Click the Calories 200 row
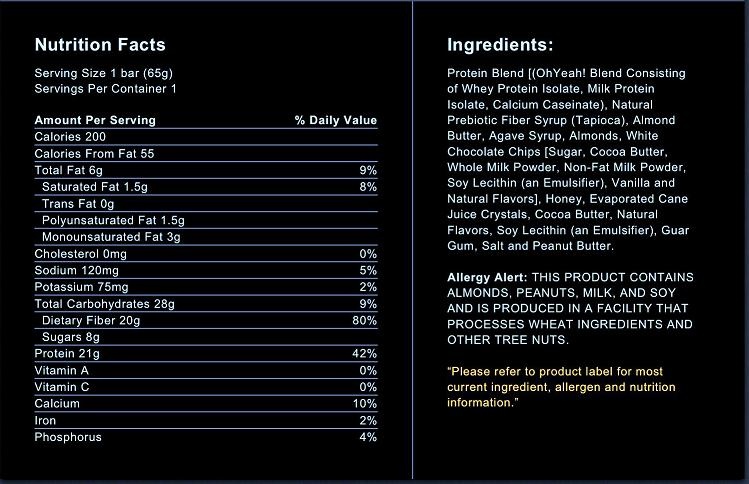 pyautogui.click(x=206, y=137)
